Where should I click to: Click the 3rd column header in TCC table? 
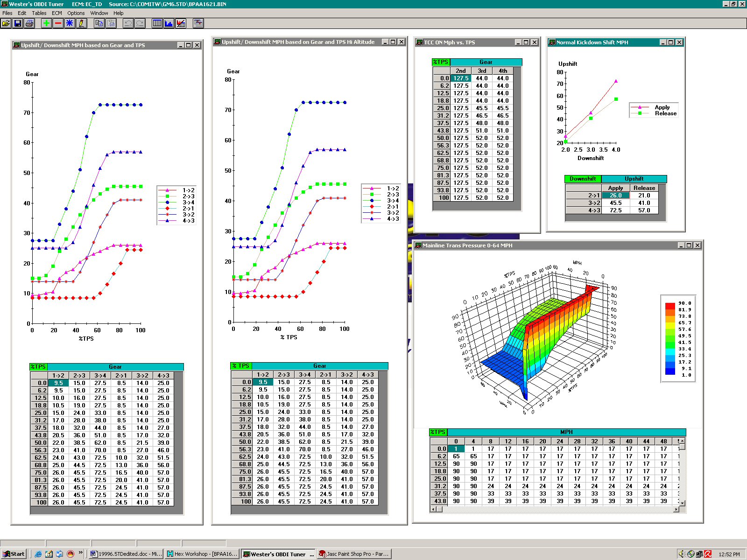pyautogui.click(x=482, y=71)
